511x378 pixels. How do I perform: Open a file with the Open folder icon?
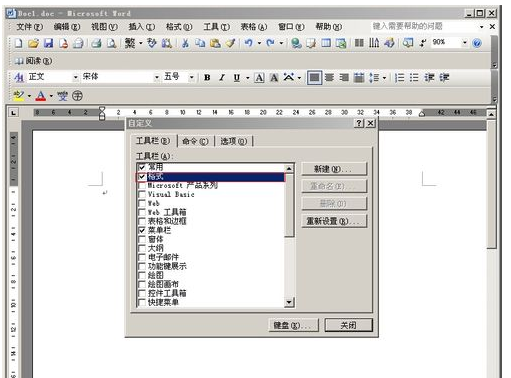[33, 43]
